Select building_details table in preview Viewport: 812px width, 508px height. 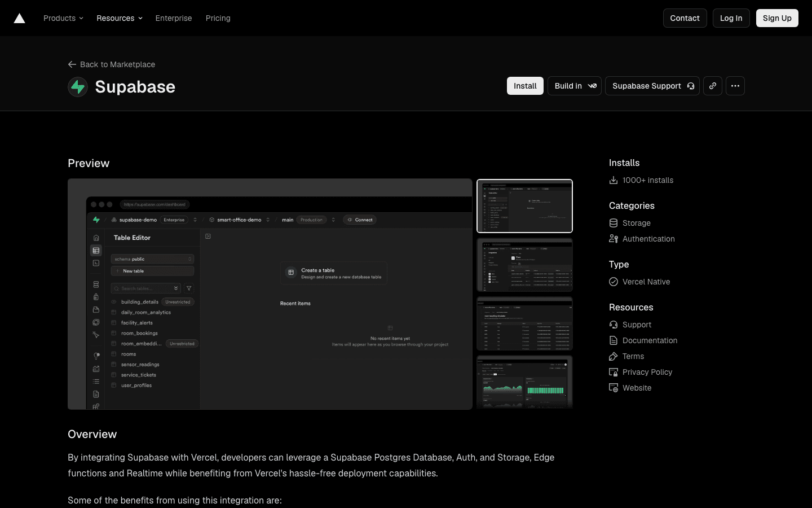pyautogui.click(x=139, y=302)
